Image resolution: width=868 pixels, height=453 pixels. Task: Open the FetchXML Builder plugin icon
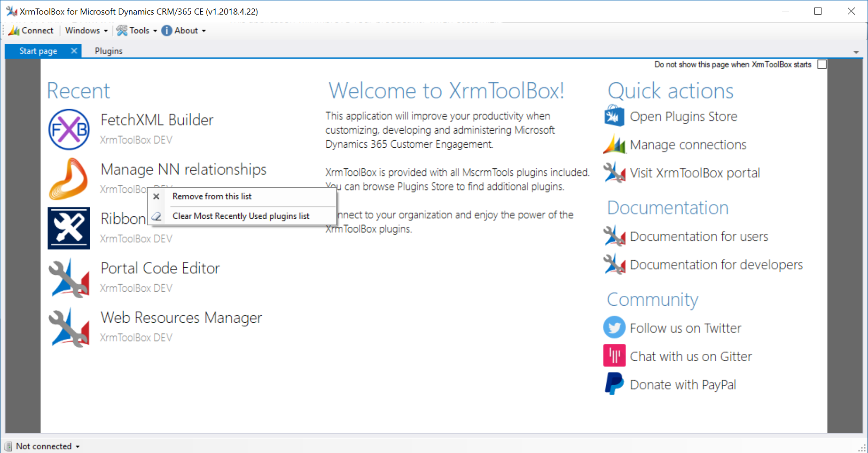click(x=69, y=129)
